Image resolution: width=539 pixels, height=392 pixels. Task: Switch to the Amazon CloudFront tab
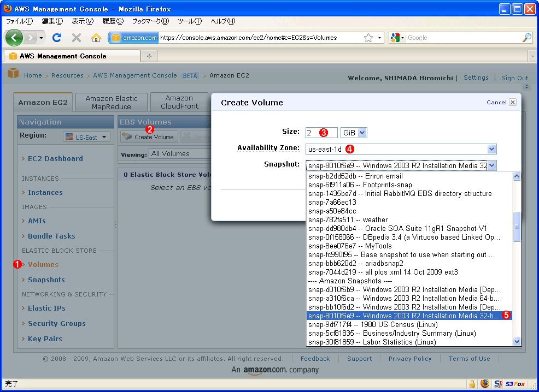click(179, 102)
